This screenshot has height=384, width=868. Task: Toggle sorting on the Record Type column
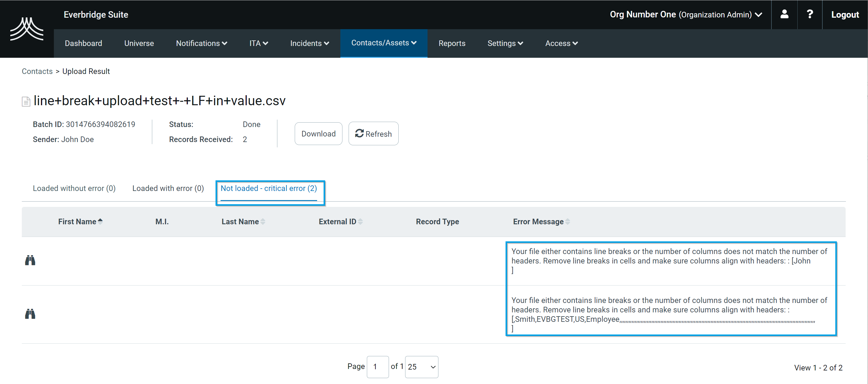[x=437, y=222]
